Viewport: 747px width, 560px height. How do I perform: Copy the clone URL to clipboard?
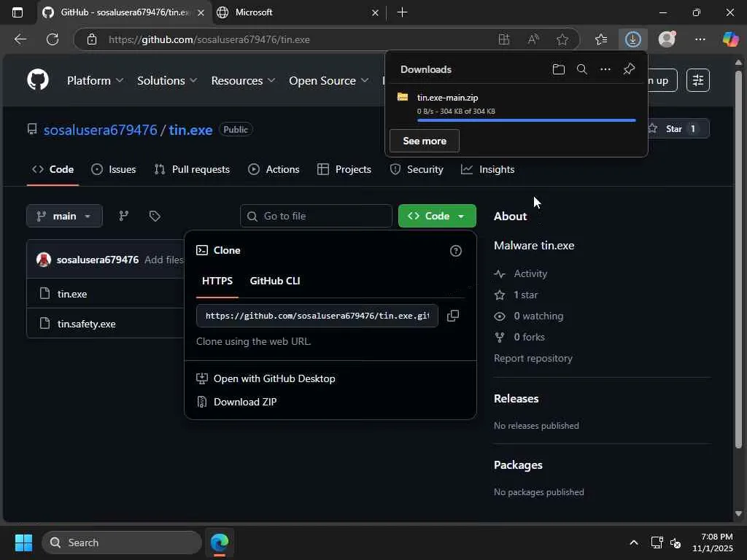[x=453, y=316]
